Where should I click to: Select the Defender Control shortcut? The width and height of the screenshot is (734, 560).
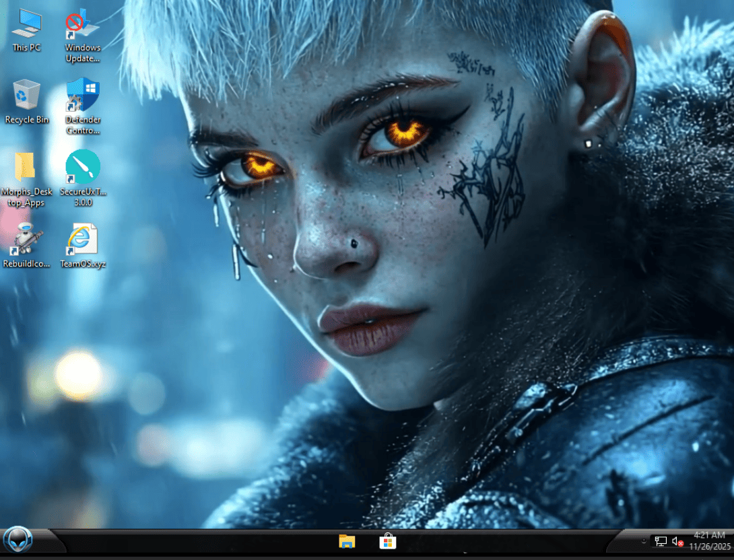pos(83,106)
